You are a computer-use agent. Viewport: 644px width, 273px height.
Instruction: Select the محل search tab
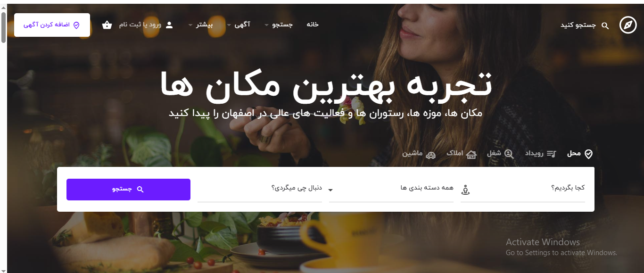pos(579,154)
